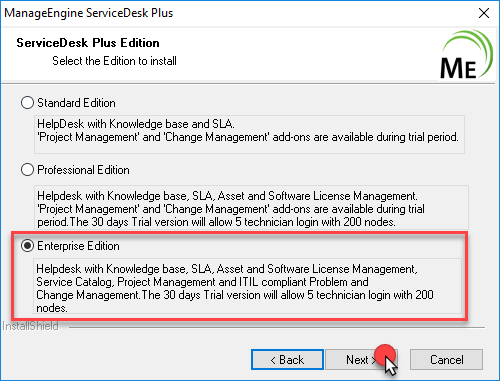Select the Standard Edition radio button
Image resolution: width=500 pixels, height=381 pixels.
27,103
